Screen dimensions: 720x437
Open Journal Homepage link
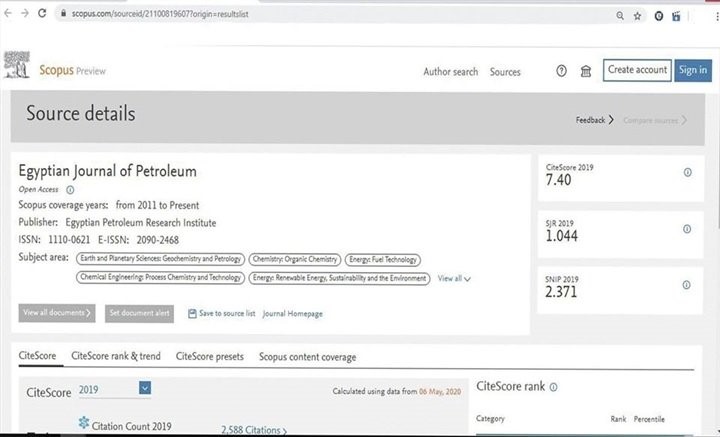292,314
